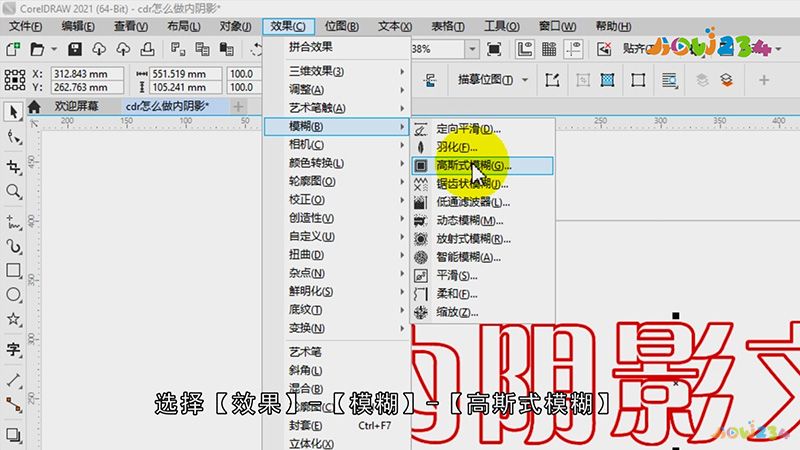Click the Open folder icon
The height and width of the screenshot is (450, 800).
[x=37, y=49]
